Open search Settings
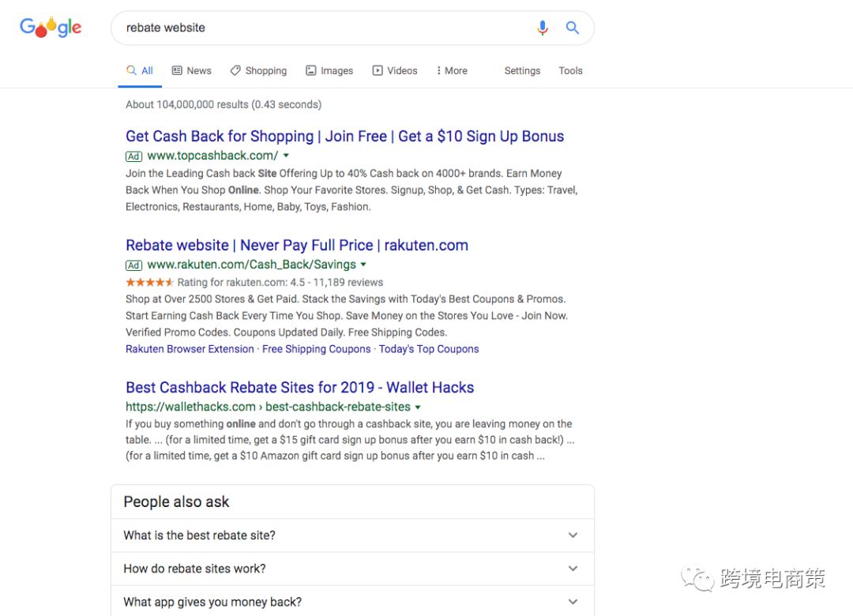The width and height of the screenshot is (853, 616). (522, 71)
